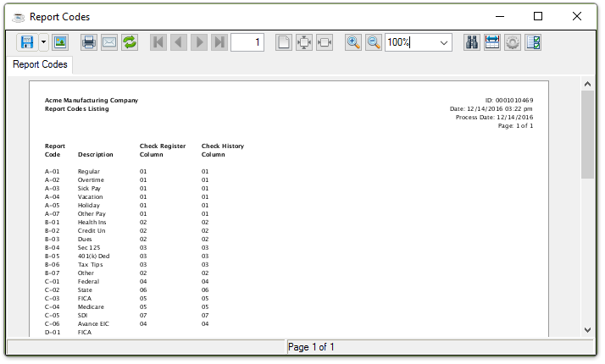Click the page number input field
This screenshot has width=605, height=364.
coord(247,42)
